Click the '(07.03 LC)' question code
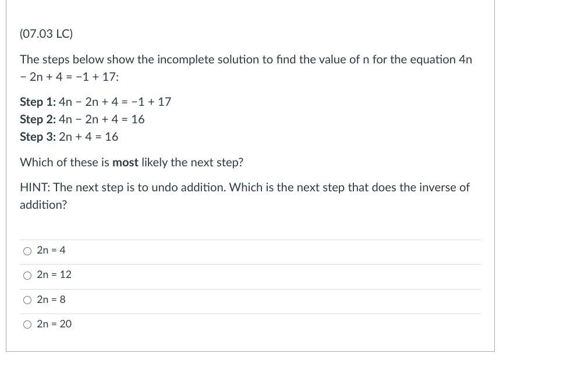The width and height of the screenshot is (588, 371). (x=46, y=34)
